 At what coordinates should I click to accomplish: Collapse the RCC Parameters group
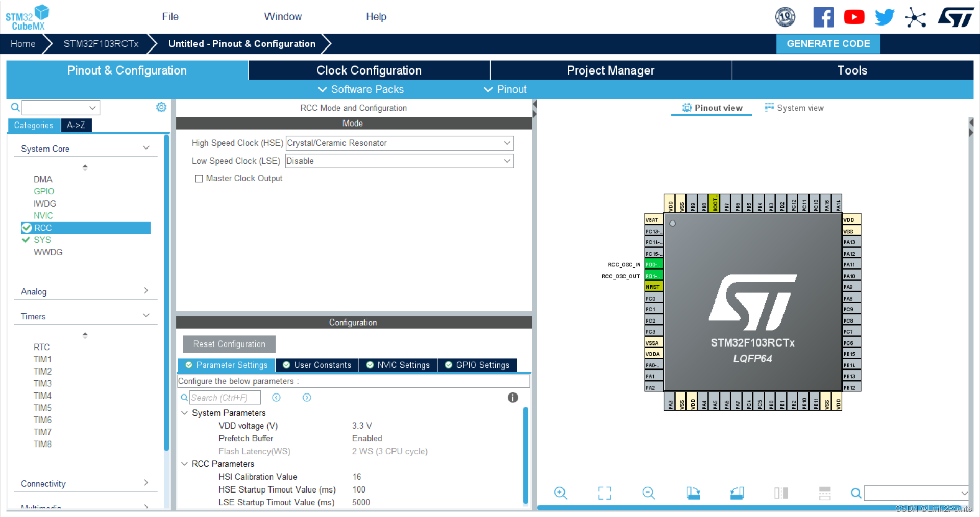tap(184, 464)
